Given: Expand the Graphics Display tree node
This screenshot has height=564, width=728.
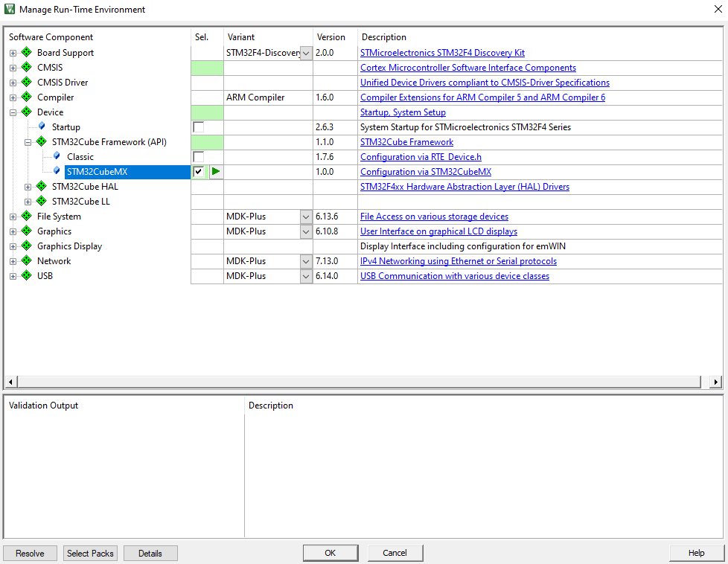Looking at the screenshot, I should 13,246.
